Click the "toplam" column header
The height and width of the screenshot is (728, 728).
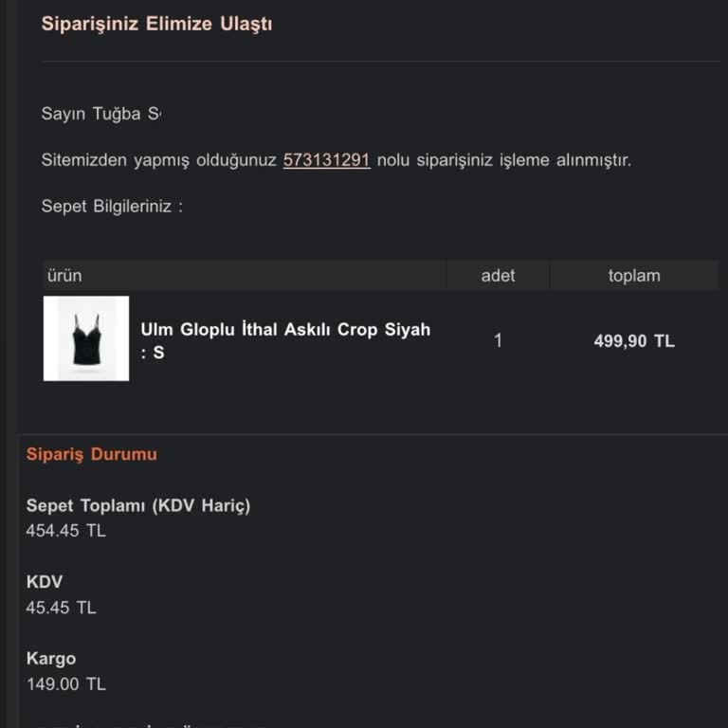[x=633, y=276]
